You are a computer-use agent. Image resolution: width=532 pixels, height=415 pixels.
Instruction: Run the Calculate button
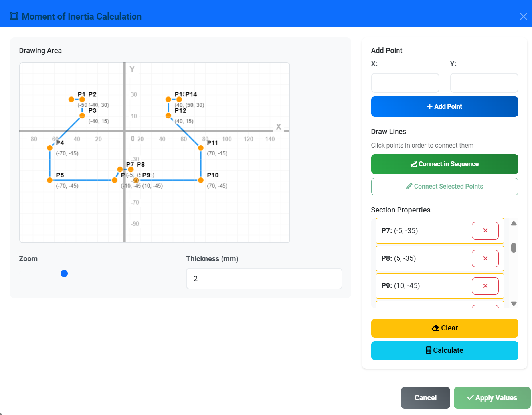click(x=444, y=350)
